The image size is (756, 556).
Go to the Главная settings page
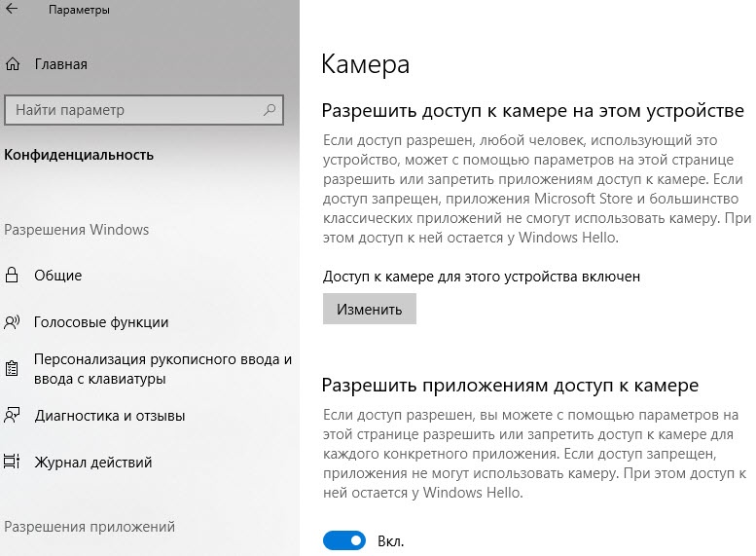60,64
